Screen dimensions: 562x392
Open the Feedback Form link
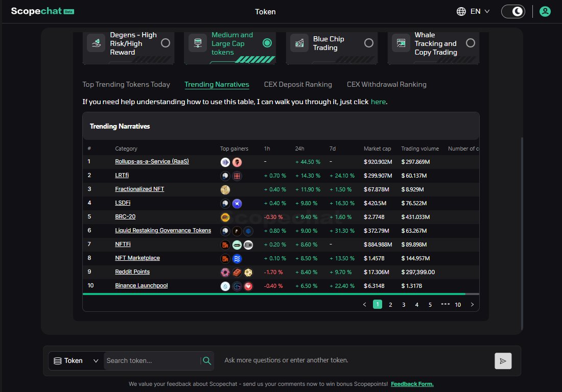click(x=412, y=384)
